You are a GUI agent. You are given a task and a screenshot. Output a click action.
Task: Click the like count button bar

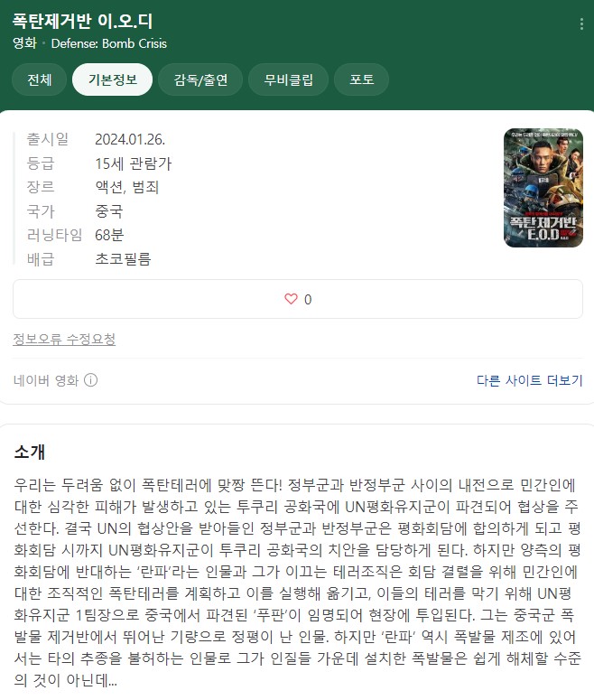pyautogui.click(x=298, y=299)
